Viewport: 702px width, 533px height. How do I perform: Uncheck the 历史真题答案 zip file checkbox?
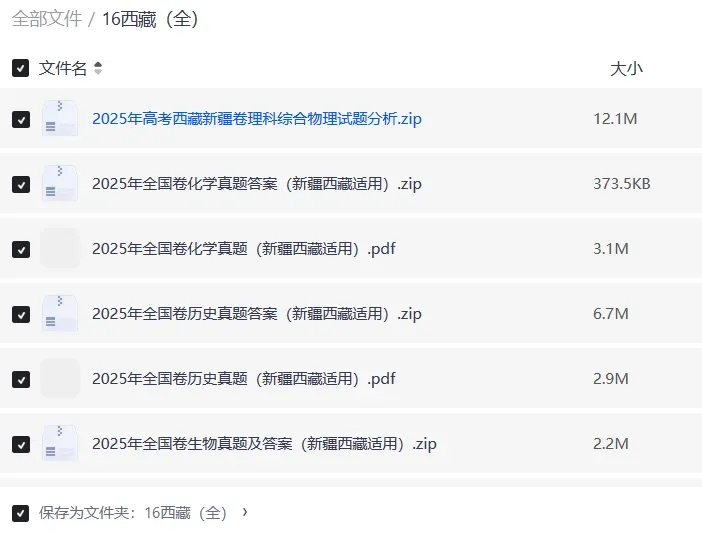pos(21,314)
